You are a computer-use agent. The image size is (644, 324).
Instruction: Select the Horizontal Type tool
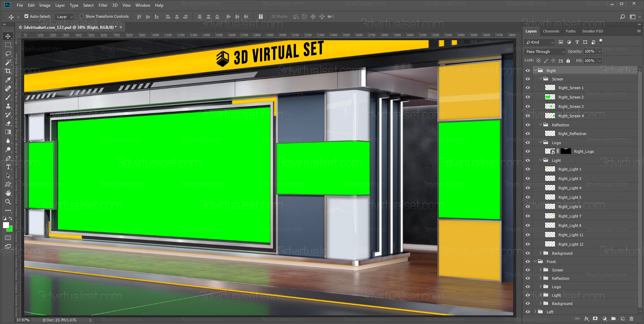(x=8, y=167)
